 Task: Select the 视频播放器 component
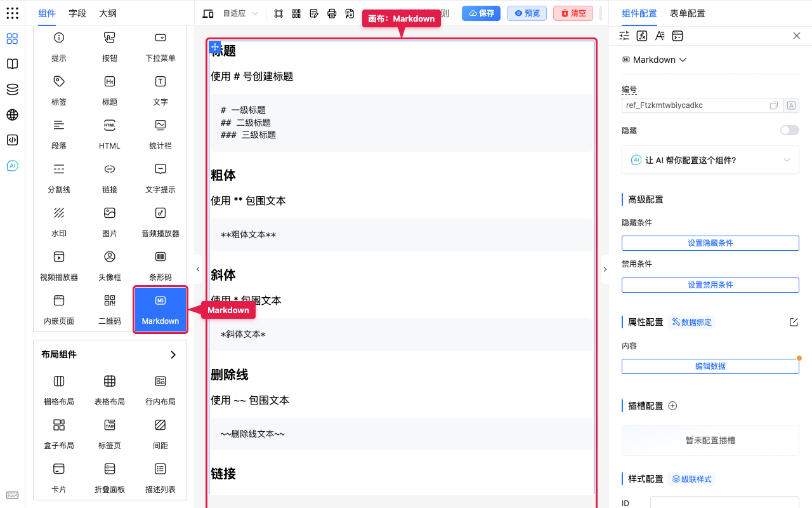click(x=59, y=265)
